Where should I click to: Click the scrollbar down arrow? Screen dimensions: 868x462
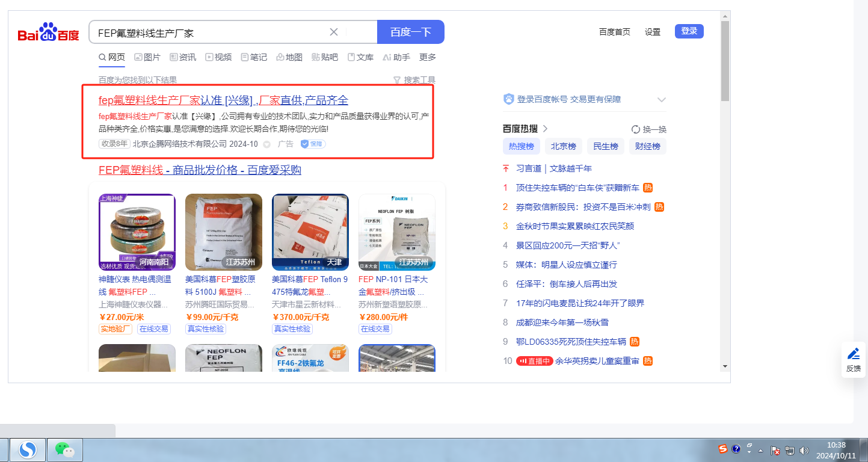pyautogui.click(x=725, y=366)
